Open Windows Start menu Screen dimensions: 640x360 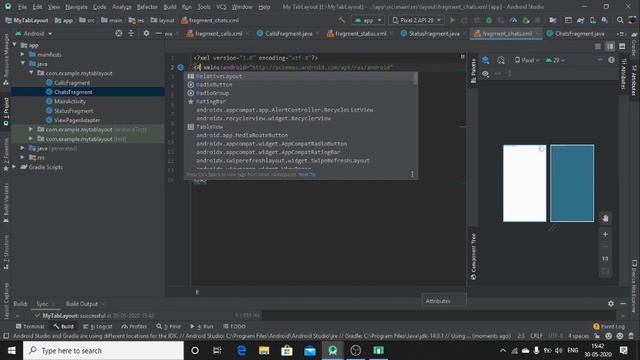pyautogui.click(x=11, y=350)
